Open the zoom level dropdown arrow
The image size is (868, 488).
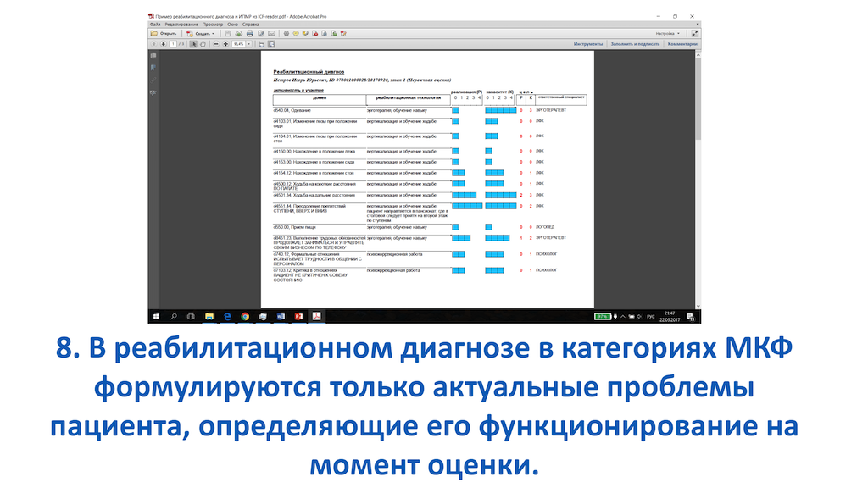[x=248, y=44]
